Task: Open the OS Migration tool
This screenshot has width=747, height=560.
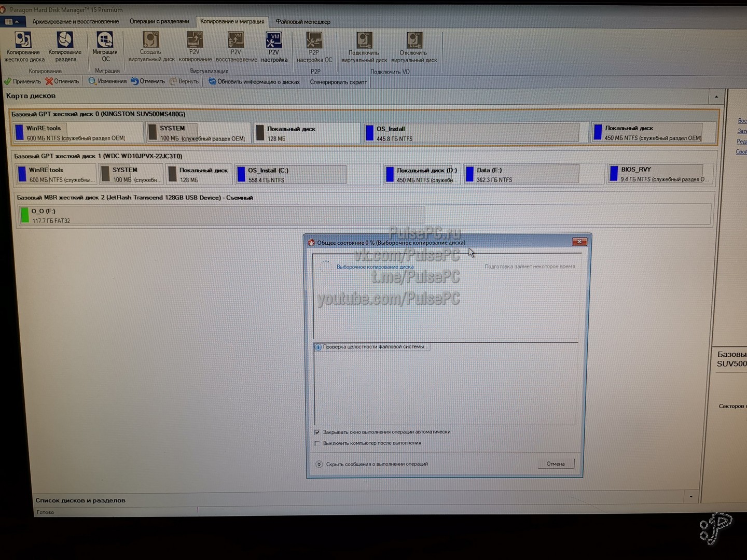Action: (x=105, y=40)
